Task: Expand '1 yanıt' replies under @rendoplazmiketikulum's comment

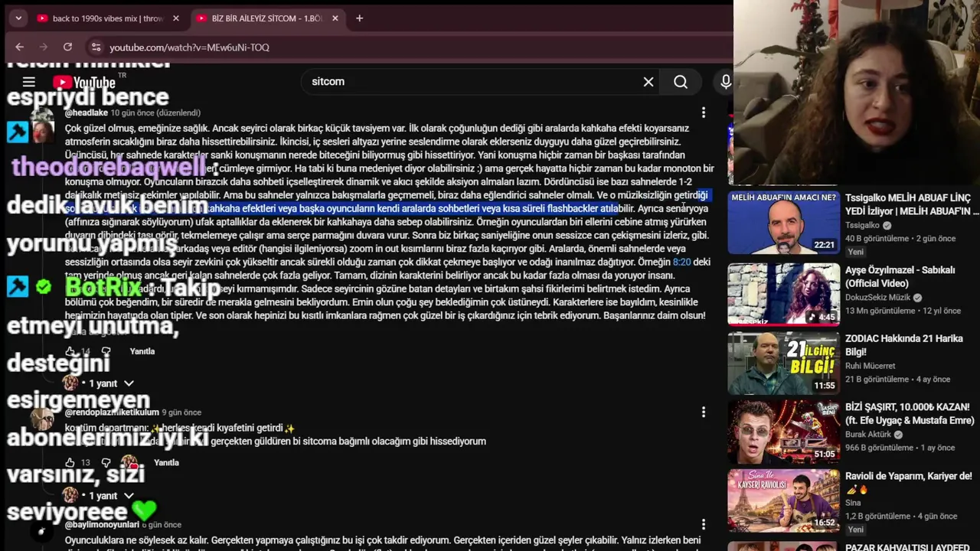Action: coord(100,496)
